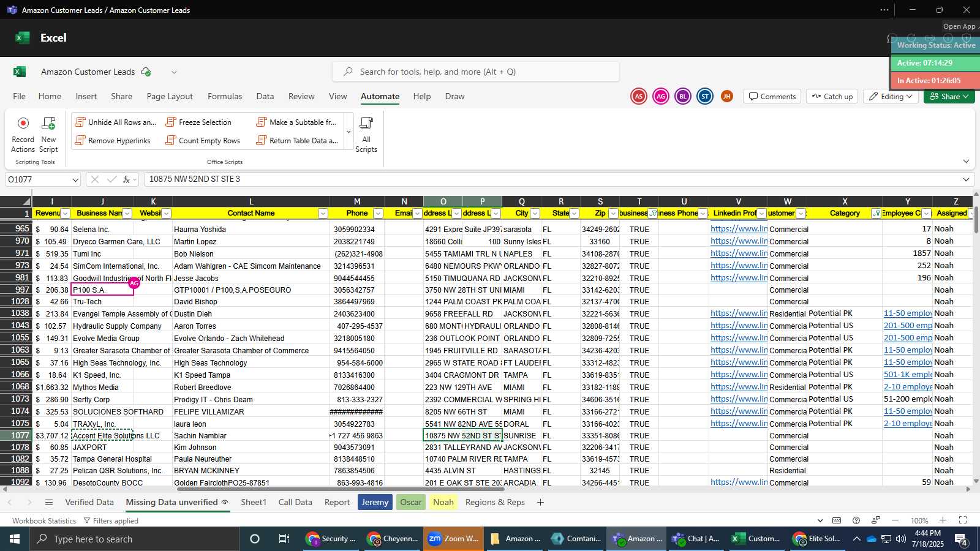
Task: Run Return Table Data script
Action: 297,141
